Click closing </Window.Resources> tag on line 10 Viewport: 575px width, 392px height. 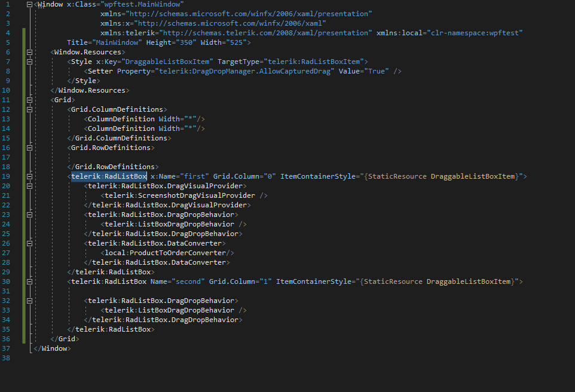(x=90, y=90)
